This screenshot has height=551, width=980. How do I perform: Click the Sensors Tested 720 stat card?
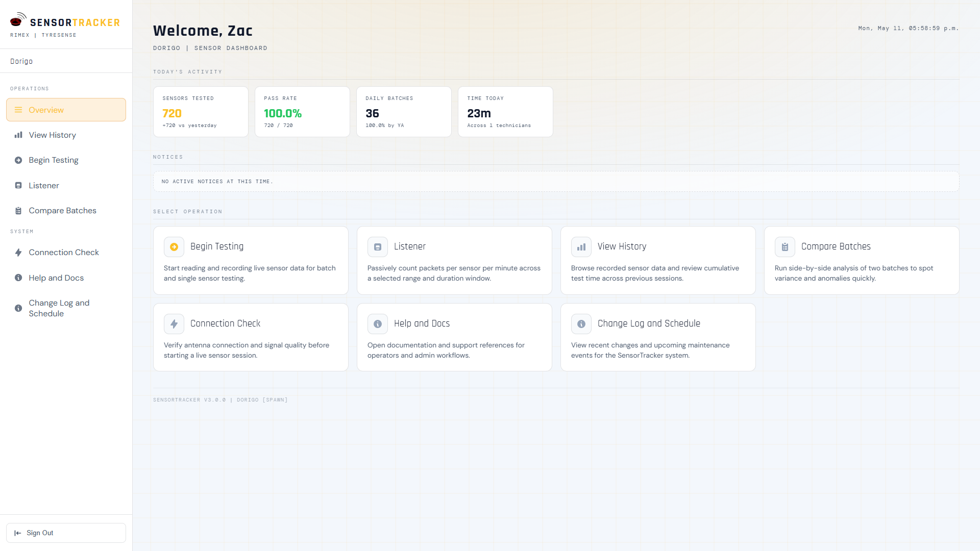click(x=201, y=112)
